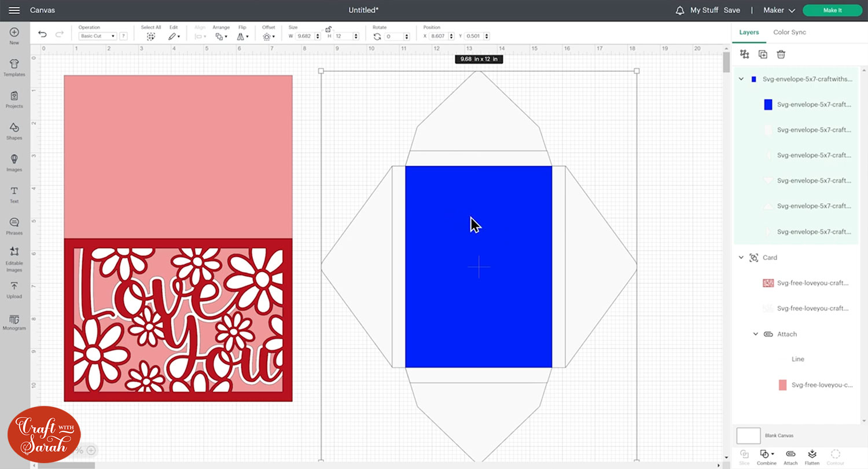Open the Operation Basic Cut dropdown
The height and width of the screenshot is (469, 868).
(97, 36)
